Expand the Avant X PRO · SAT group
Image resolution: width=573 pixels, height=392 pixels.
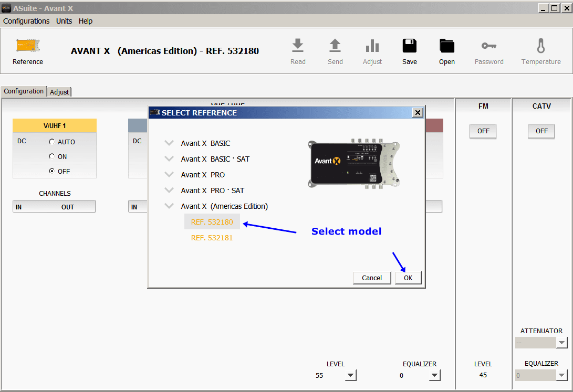(169, 190)
